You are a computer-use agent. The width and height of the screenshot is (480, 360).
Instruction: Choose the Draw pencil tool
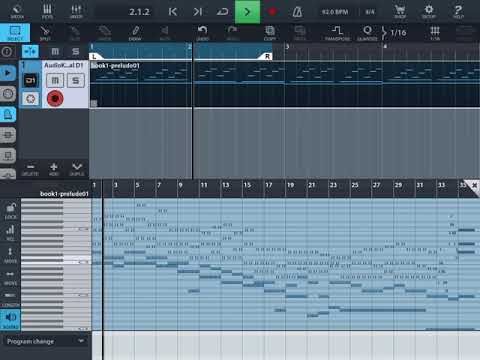[135, 33]
